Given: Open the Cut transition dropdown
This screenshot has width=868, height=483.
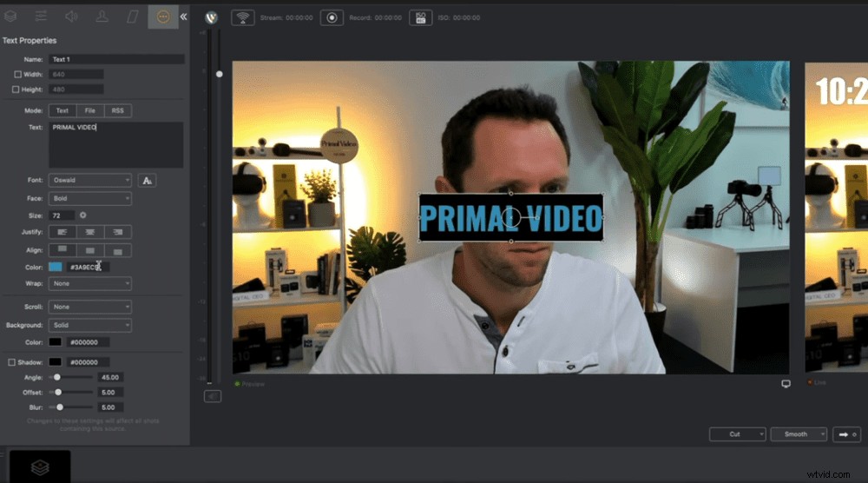Looking at the screenshot, I should coord(737,434).
